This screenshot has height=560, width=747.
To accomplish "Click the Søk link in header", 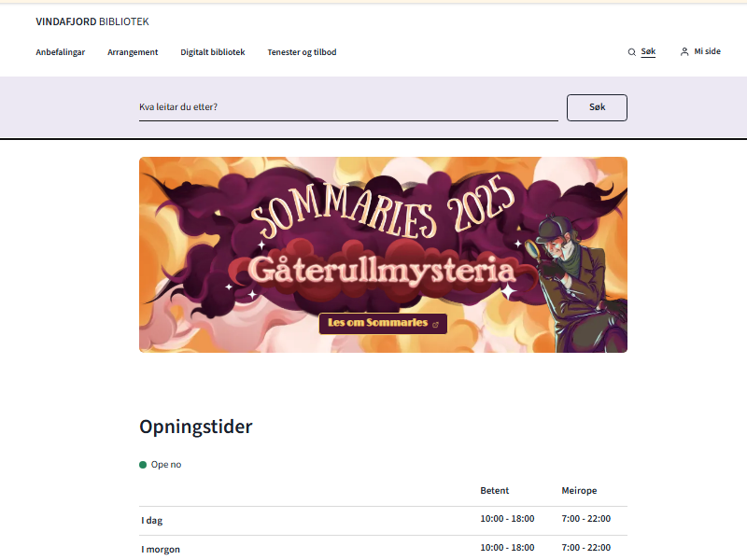I will tap(648, 52).
